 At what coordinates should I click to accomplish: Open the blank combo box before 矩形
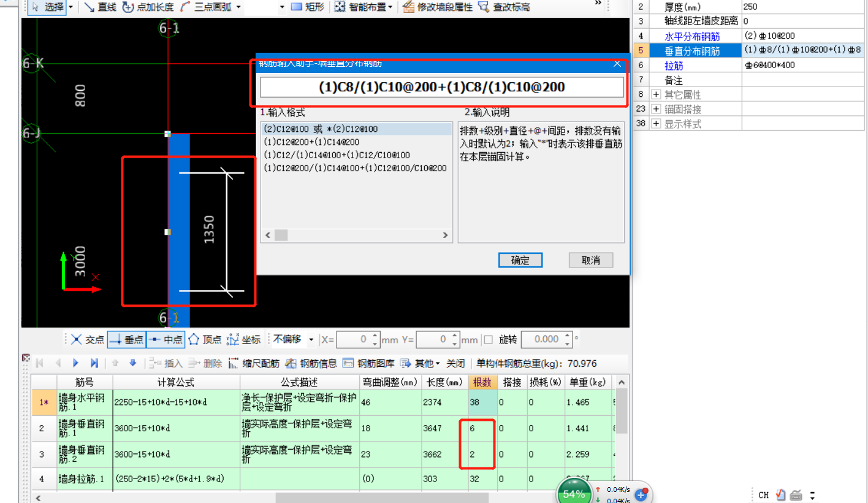click(x=282, y=7)
